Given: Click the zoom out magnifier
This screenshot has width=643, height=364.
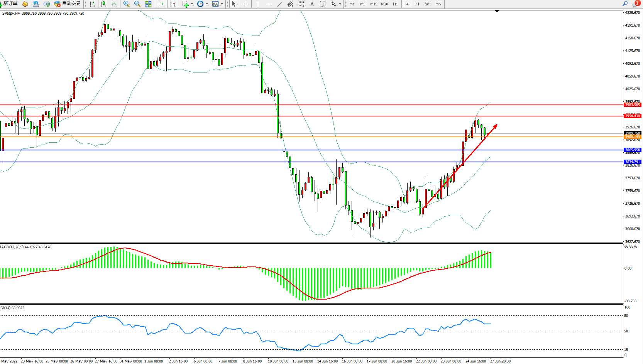Looking at the screenshot, I should click(x=137, y=4).
